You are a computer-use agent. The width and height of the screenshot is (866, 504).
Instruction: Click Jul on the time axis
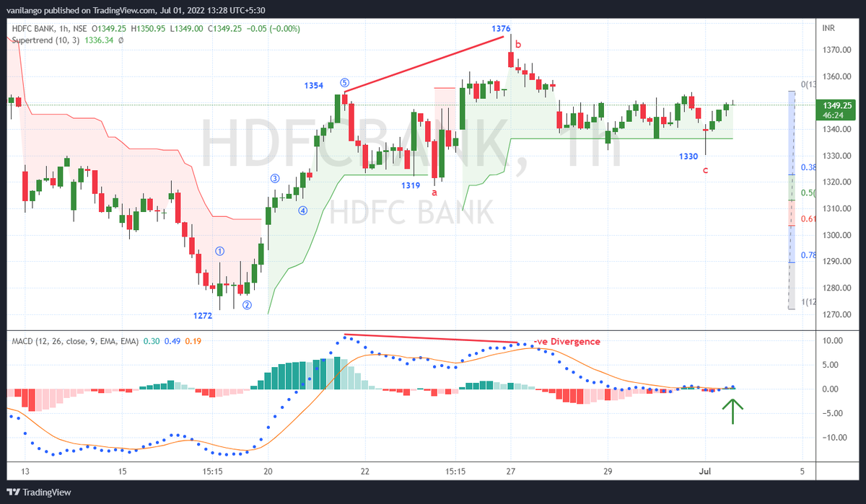point(705,472)
